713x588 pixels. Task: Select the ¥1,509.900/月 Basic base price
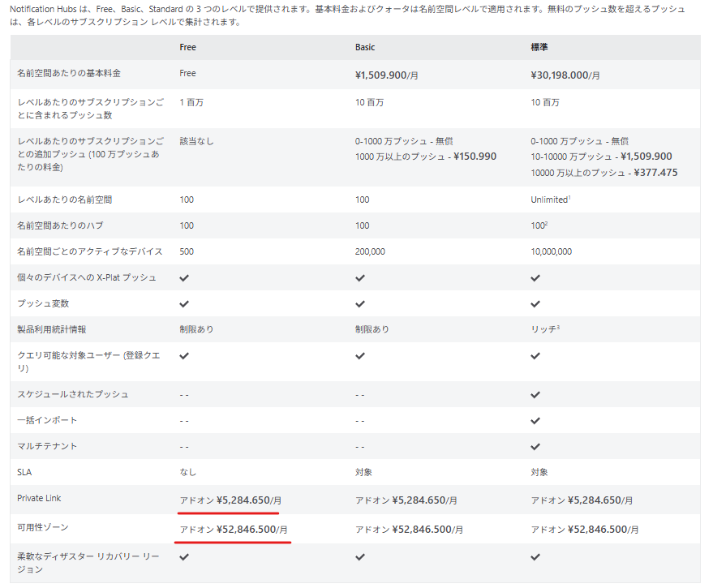(387, 75)
